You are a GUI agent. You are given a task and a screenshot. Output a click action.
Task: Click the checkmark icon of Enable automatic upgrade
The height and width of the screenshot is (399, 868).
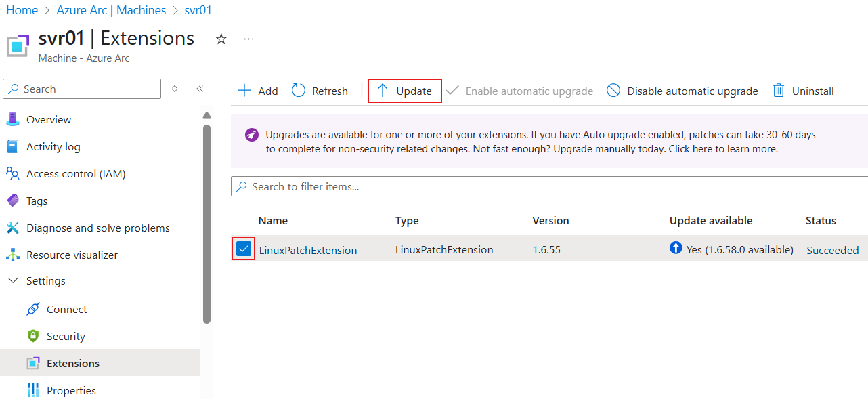[x=452, y=91]
